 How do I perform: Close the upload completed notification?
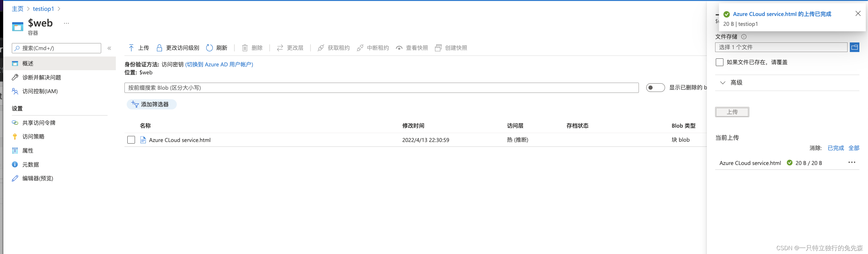[x=858, y=13]
